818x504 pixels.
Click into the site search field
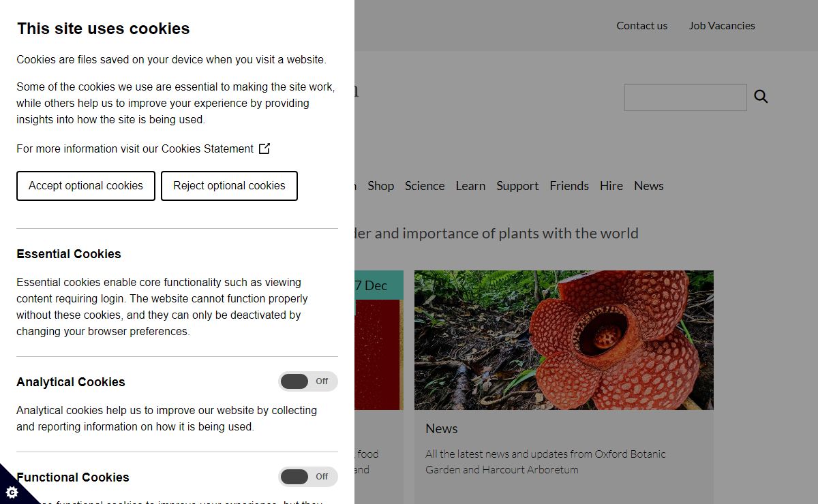685,97
